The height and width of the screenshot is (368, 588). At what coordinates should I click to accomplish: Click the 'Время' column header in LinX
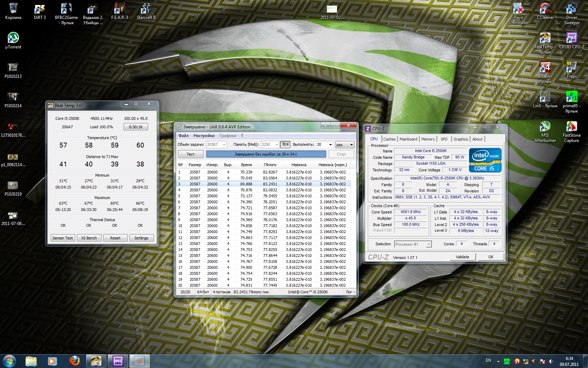coord(246,165)
